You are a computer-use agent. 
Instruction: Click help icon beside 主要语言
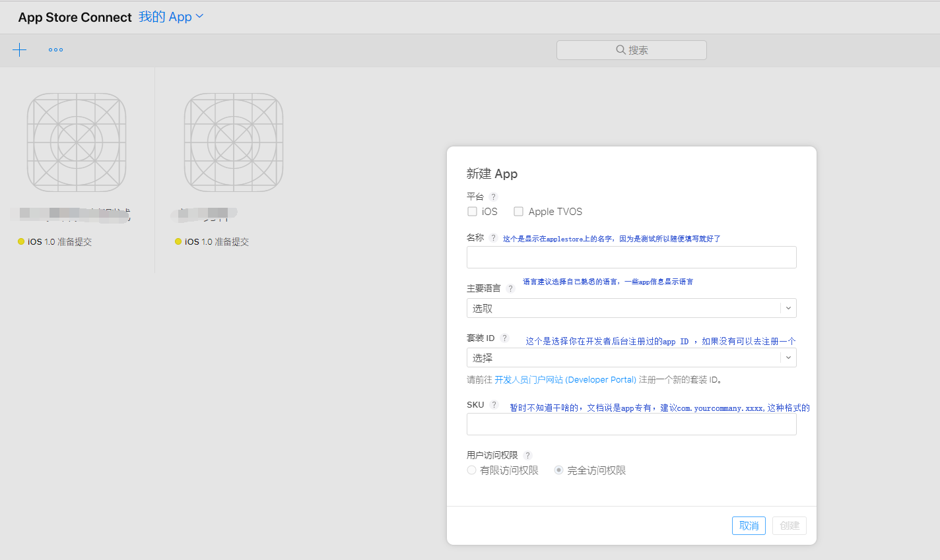click(x=510, y=288)
